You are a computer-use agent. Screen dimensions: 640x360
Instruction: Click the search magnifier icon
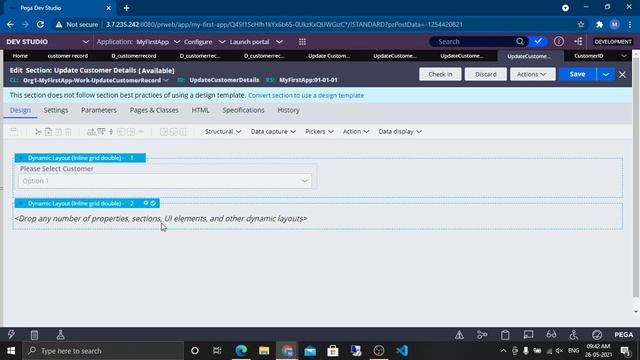pyautogui.click(x=520, y=41)
